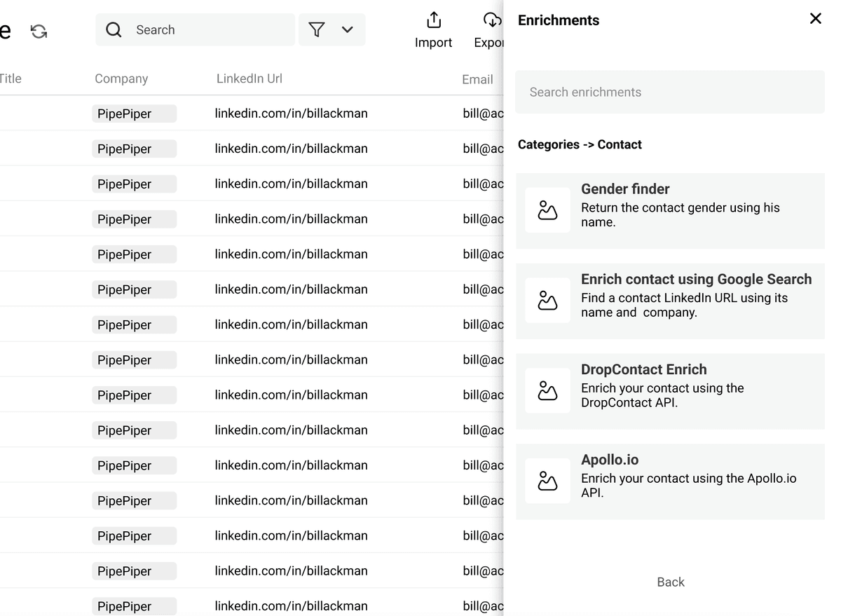Click the Gender finder icon thumbnail
The width and height of the screenshot is (841, 616).
(547, 210)
